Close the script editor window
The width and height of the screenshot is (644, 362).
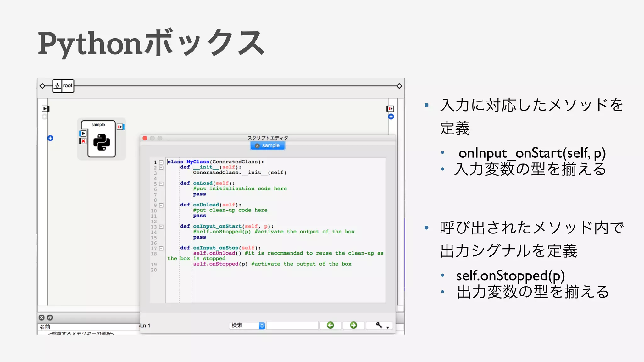145,138
